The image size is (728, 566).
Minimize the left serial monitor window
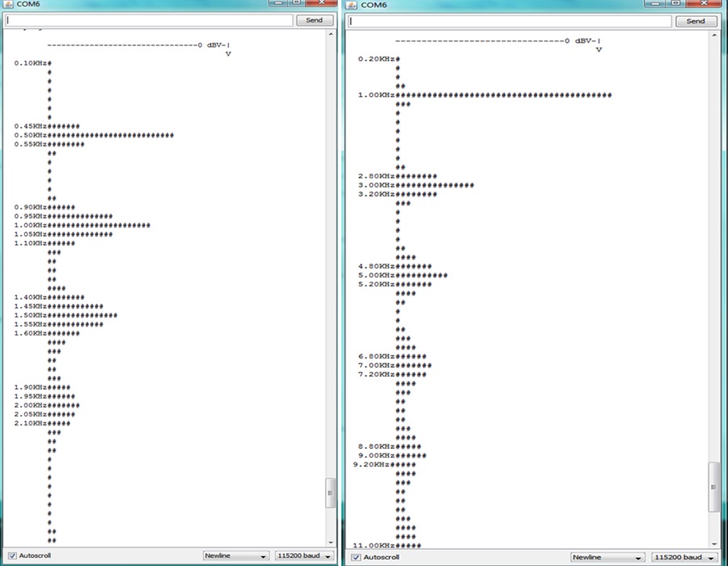(278, 2)
